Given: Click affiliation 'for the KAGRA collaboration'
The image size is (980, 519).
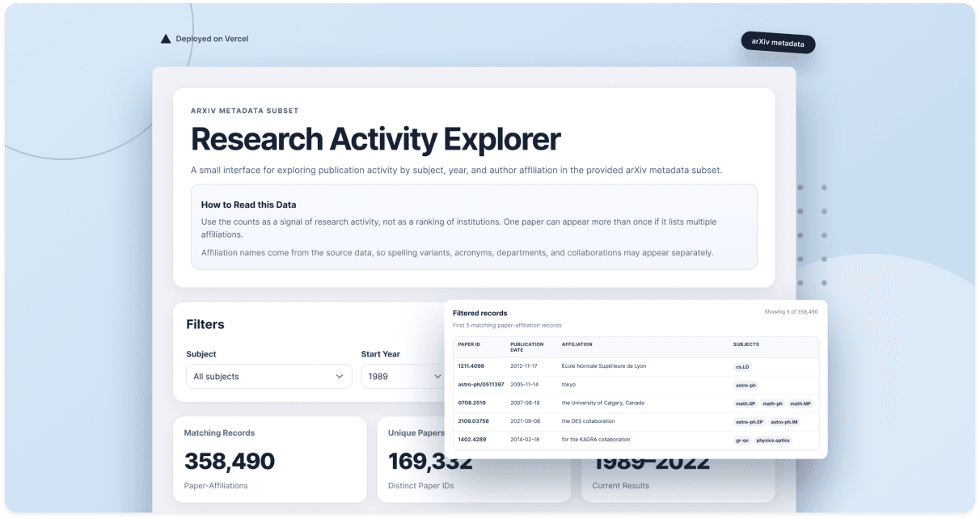Looking at the screenshot, I should tap(596, 440).
